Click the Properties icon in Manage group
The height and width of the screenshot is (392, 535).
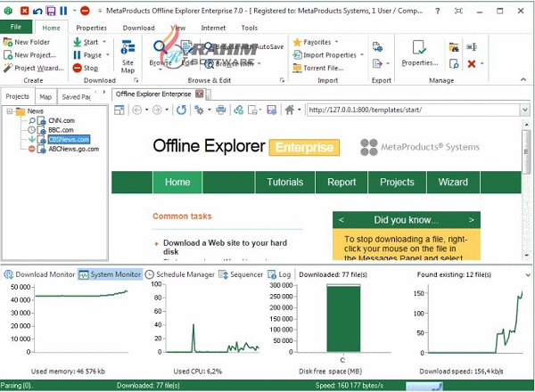(x=419, y=53)
